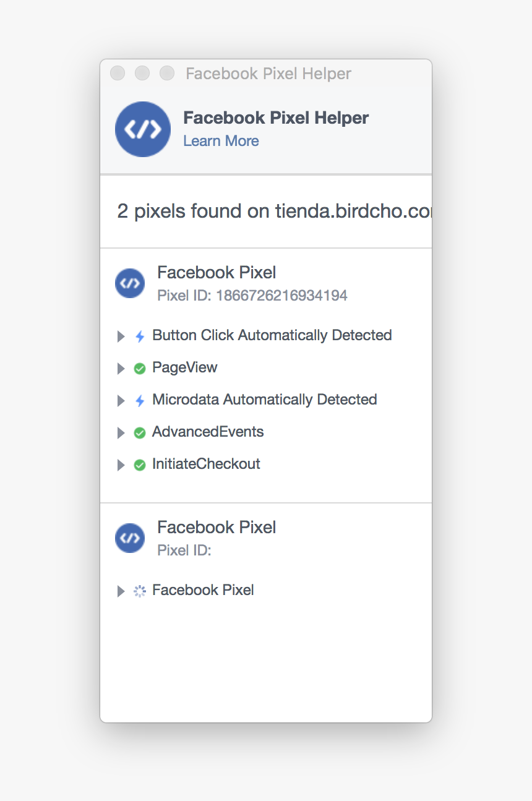This screenshot has height=801, width=532.
Task: Expand the PageView event details
Action: [121, 368]
